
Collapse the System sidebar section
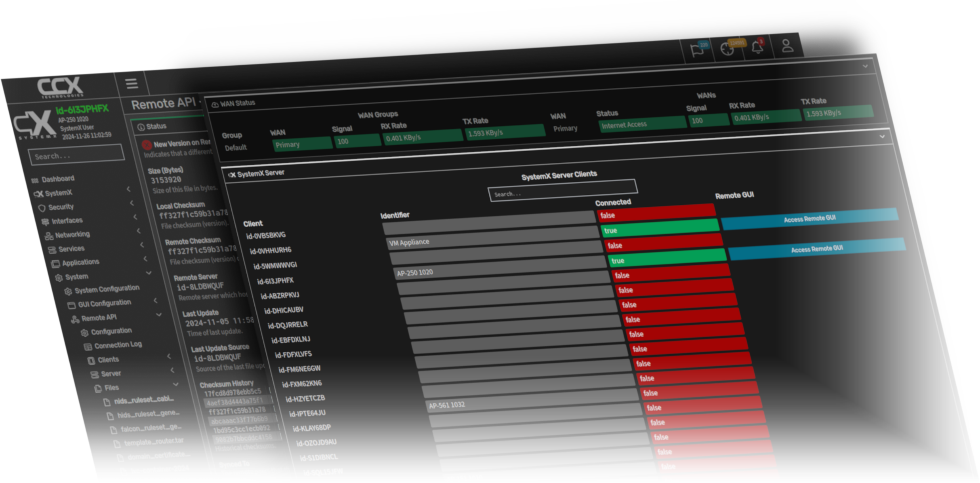(x=149, y=273)
